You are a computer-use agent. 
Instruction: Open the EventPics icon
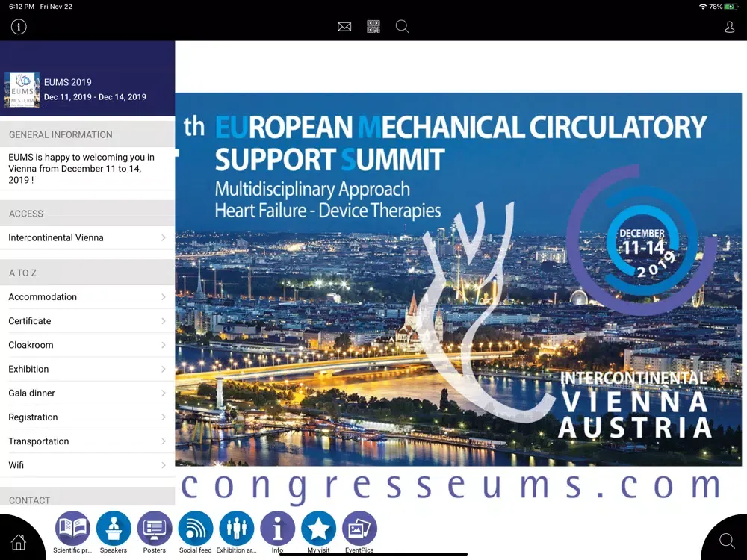(x=359, y=529)
